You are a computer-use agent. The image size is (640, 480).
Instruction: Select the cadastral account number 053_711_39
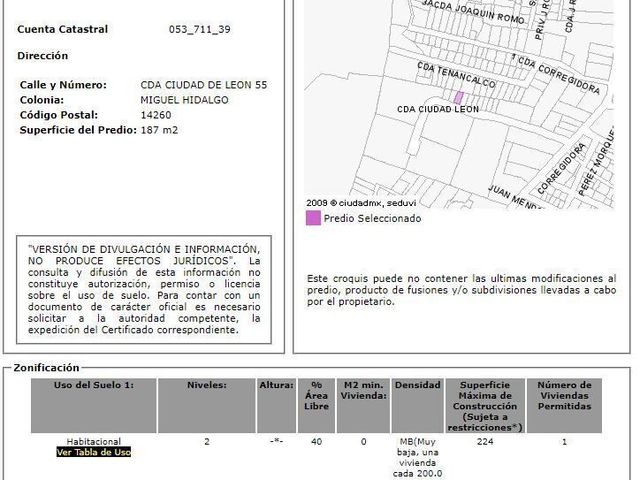(200, 29)
